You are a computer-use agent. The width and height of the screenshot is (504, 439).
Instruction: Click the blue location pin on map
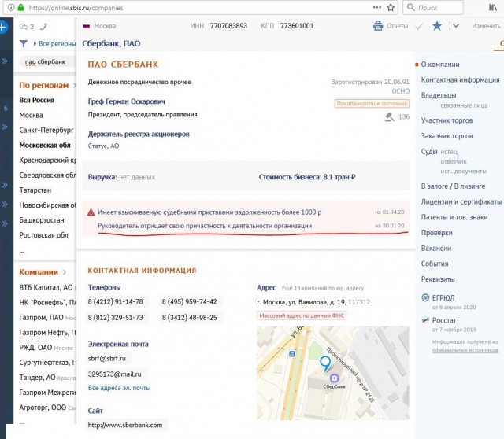coord(325,363)
